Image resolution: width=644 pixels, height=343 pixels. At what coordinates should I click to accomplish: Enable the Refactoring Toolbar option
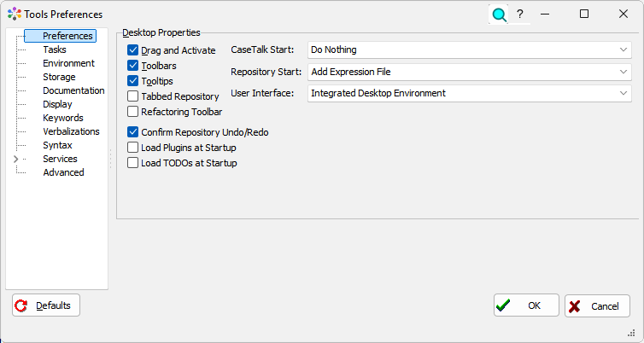(133, 112)
